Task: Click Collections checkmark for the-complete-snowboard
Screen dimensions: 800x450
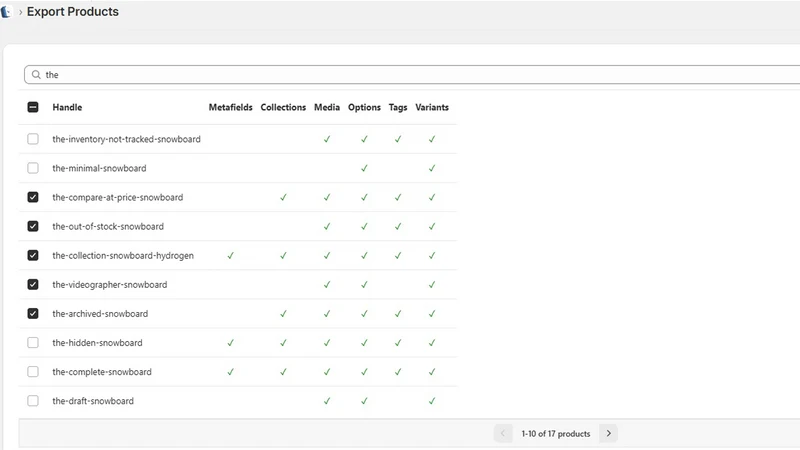Action: pyautogui.click(x=283, y=371)
